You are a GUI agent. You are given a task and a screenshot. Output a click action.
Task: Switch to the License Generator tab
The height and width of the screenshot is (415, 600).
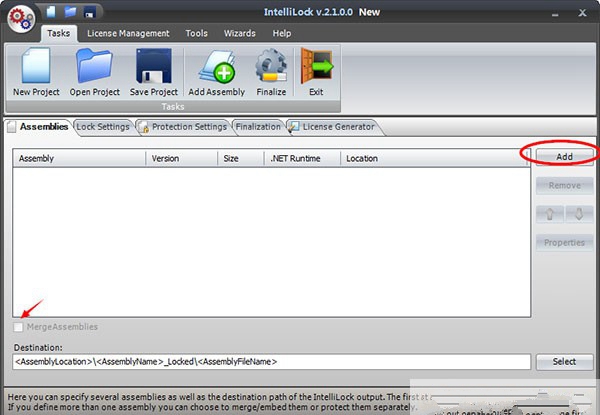[x=333, y=127]
